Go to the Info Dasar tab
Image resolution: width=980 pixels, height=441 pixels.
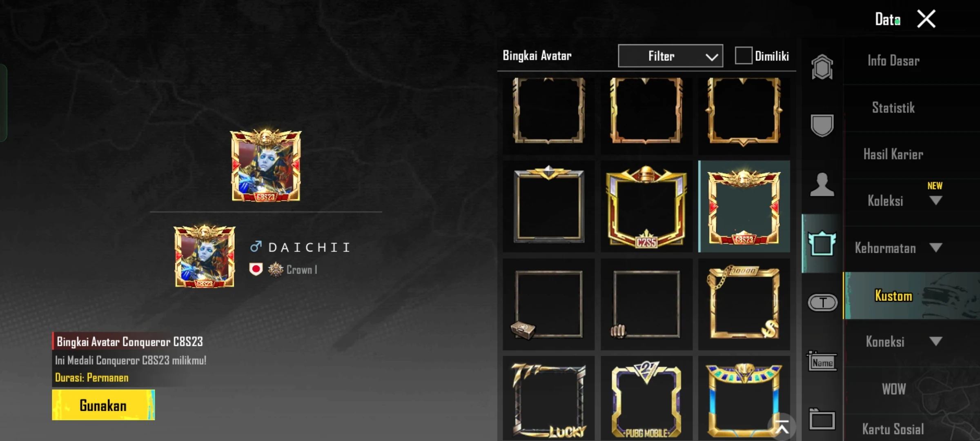pos(893,61)
